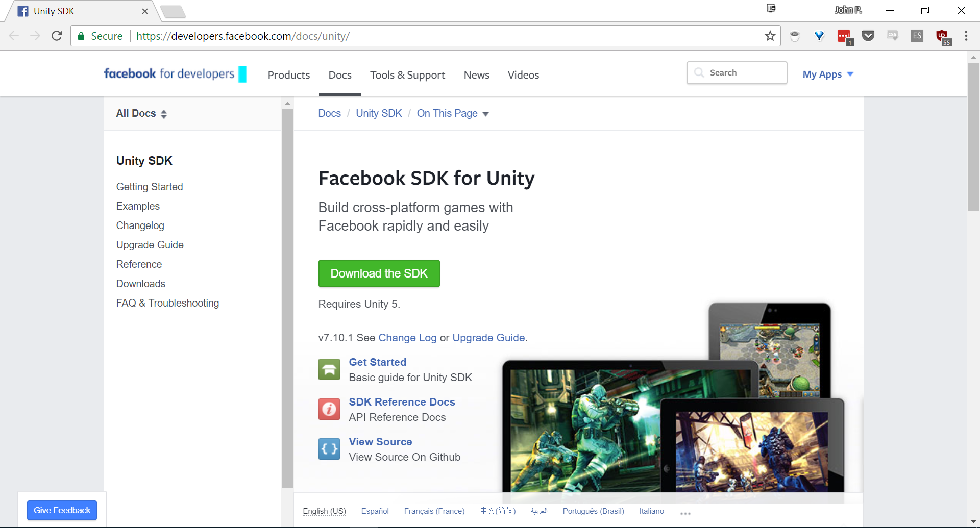Open the Docs menu tab
Screen dimensions: 980x528
(340, 75)
